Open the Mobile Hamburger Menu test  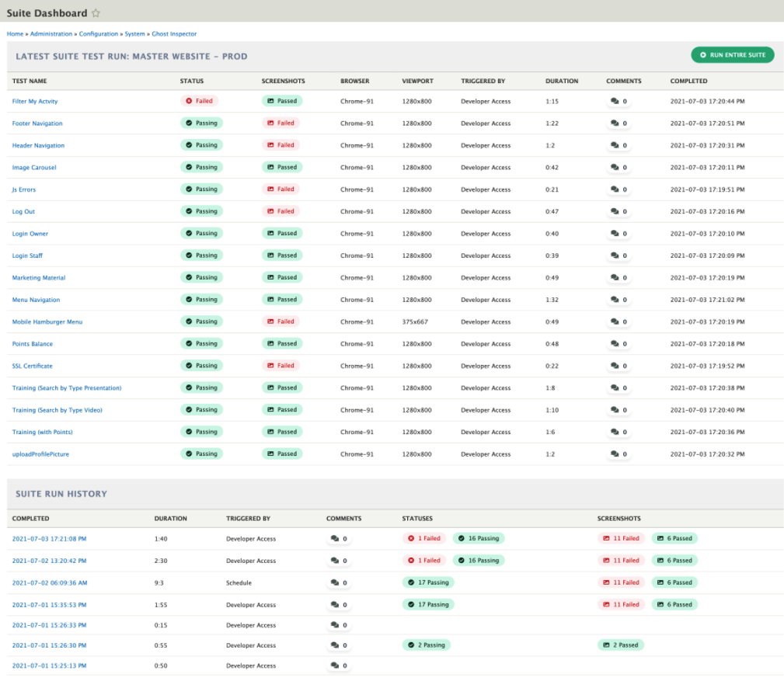click(x=49, y=321)
